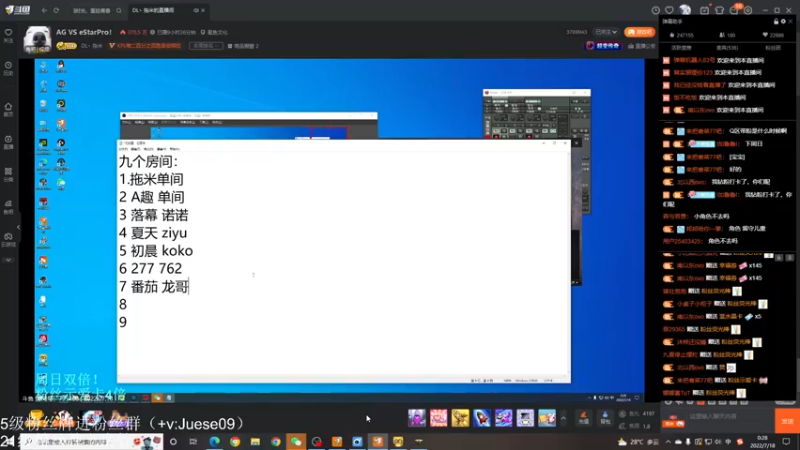The height and width of the screenshot is (450, 800).
Task: Open the messages icon with red badge
Action: pos(734,10)
